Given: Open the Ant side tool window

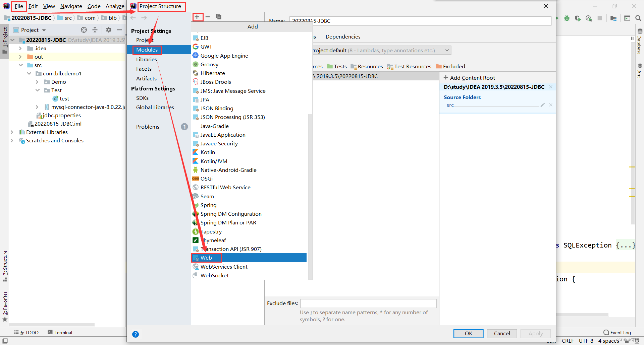Looking at the screenshot, I should coord(639,70).
